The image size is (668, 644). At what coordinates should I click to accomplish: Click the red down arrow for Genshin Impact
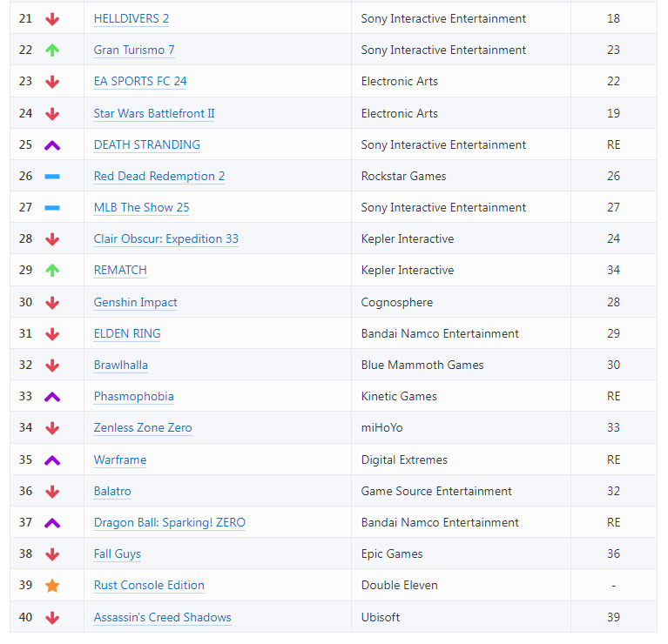click(x=52, y=303)
